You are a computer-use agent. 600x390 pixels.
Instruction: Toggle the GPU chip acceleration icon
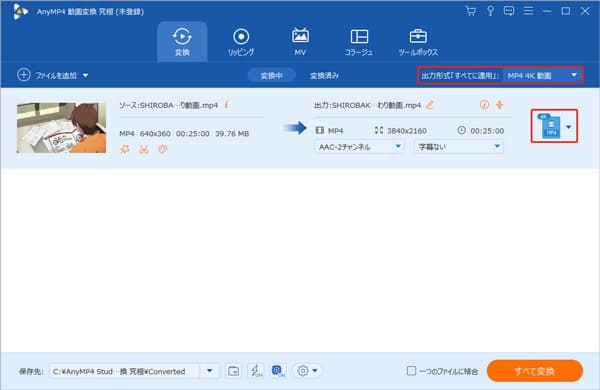click(x=279, y=371)
